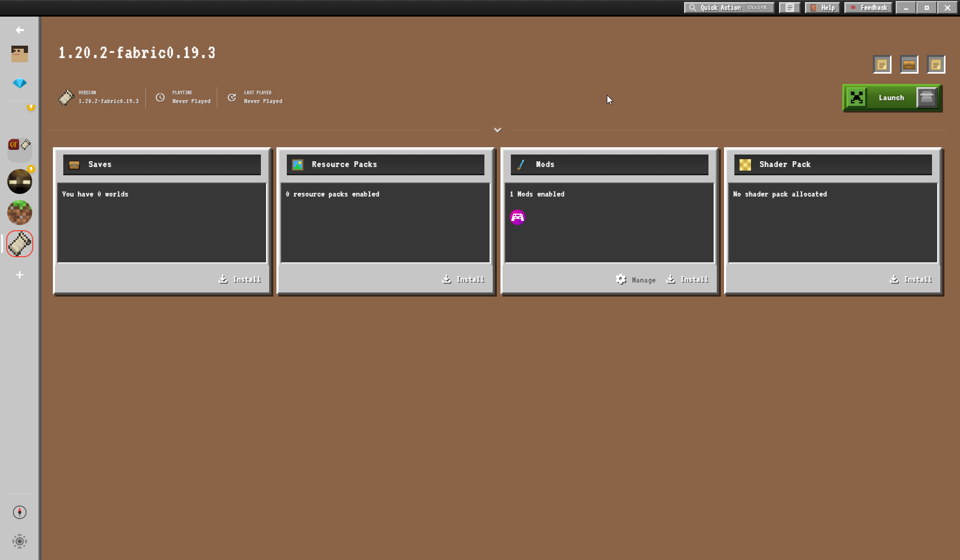Select the fabric scroll instance in sidebar
Viewport: 960px width, 560px height.
20,244
